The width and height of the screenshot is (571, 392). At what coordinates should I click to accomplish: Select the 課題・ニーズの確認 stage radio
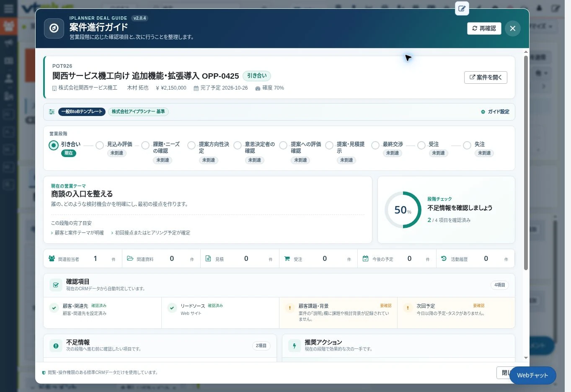pyautogui.click(x=145, y=145)
